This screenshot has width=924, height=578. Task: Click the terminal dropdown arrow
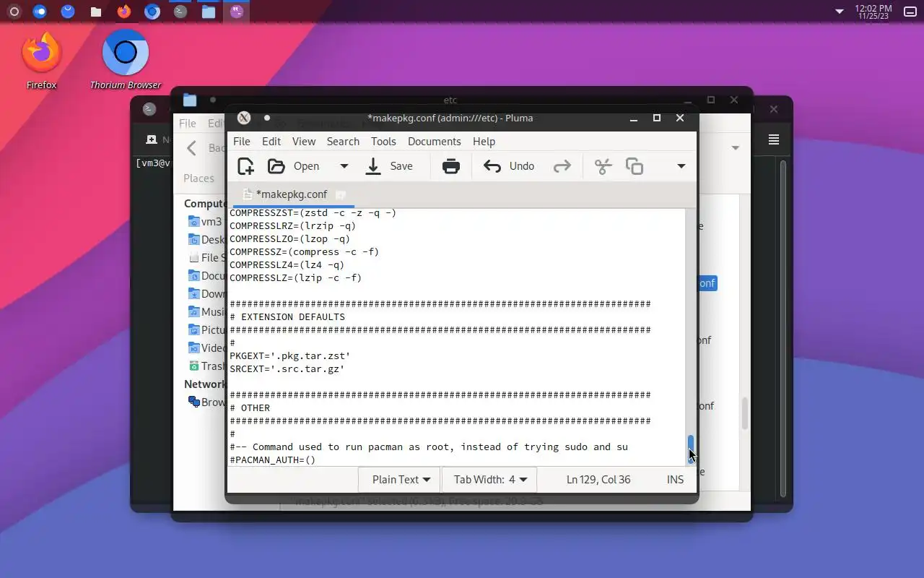pos(736,147)
